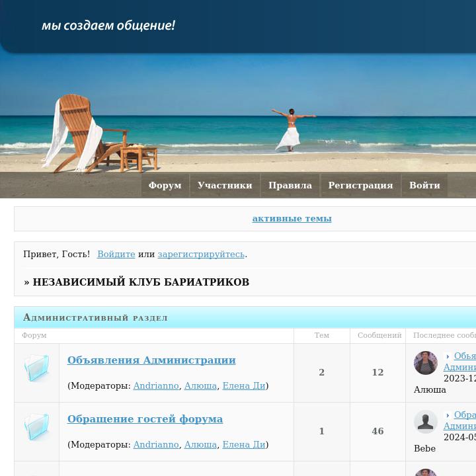The width and height of the screenshot is (476, 476).
Task: Click the author name Bebe under last post
Action: (424, 449)
